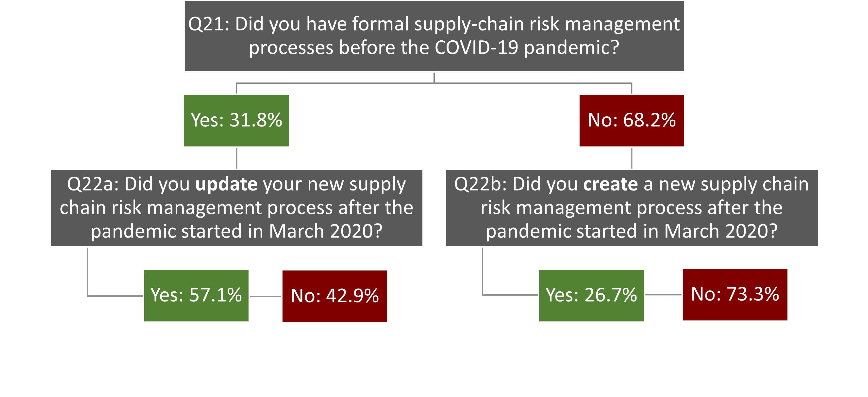
Task: Click the green Yes: 31.8% box
Action: (x=236, y=121)
